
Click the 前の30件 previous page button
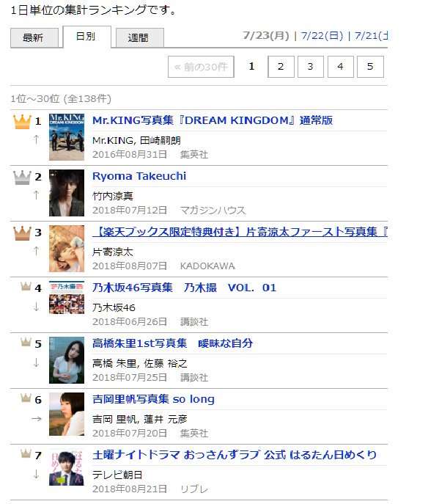[201, 67]
